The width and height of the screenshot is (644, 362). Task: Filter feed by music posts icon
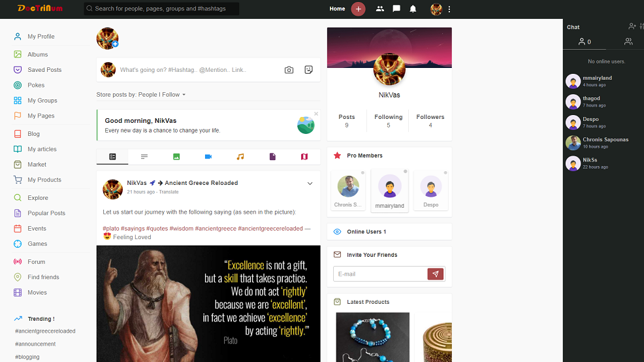[x=240, y=157]
